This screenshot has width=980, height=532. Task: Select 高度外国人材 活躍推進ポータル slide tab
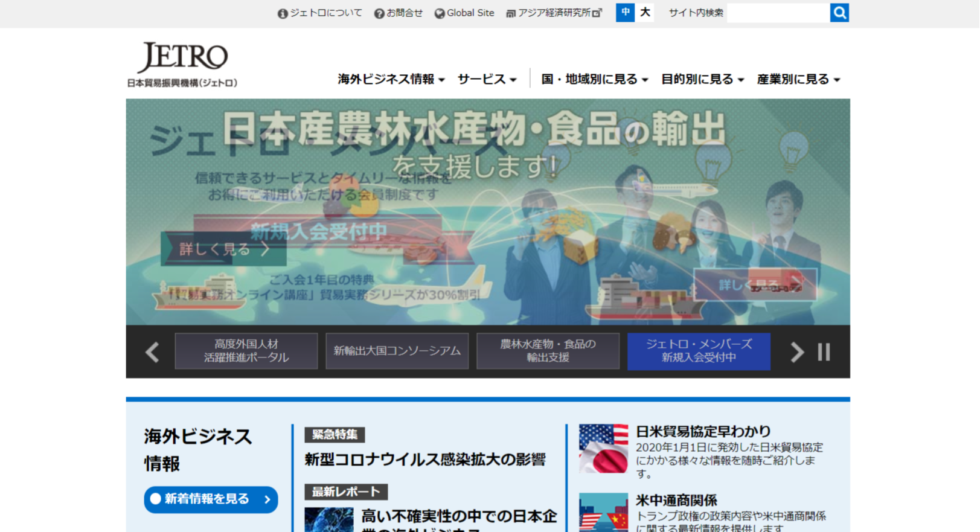tap(246, 351)
